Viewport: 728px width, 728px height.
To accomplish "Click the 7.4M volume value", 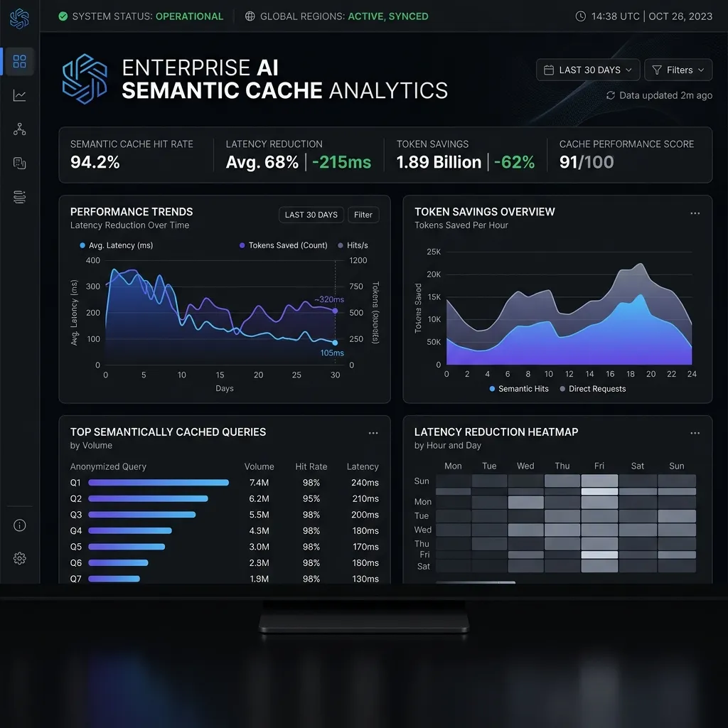I will pos(259,483).
